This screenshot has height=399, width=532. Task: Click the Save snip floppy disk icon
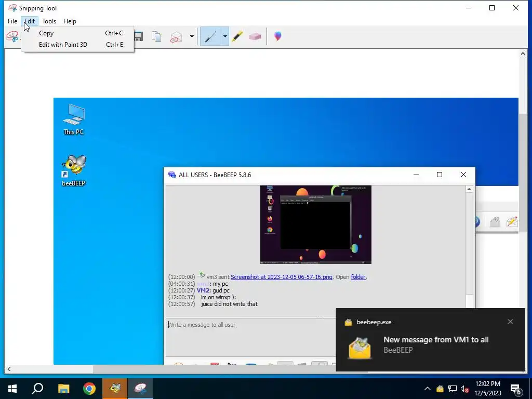(x=138, y=36)
